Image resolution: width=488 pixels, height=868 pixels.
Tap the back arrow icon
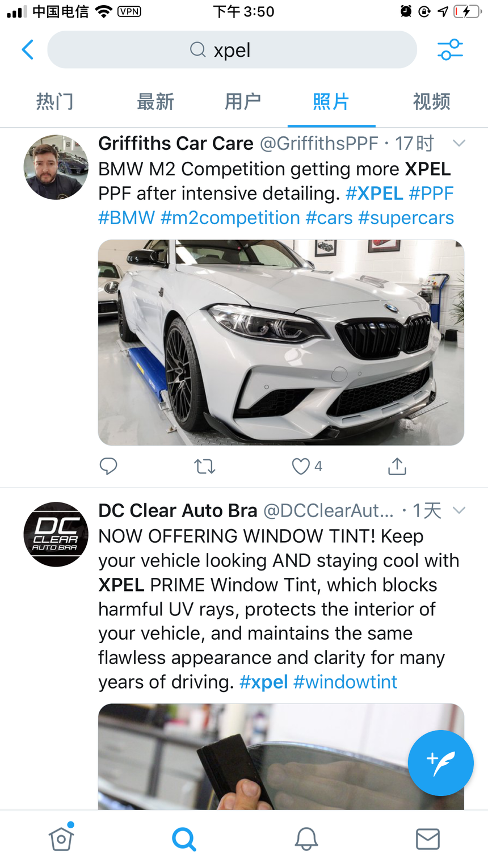pos(27,50)
